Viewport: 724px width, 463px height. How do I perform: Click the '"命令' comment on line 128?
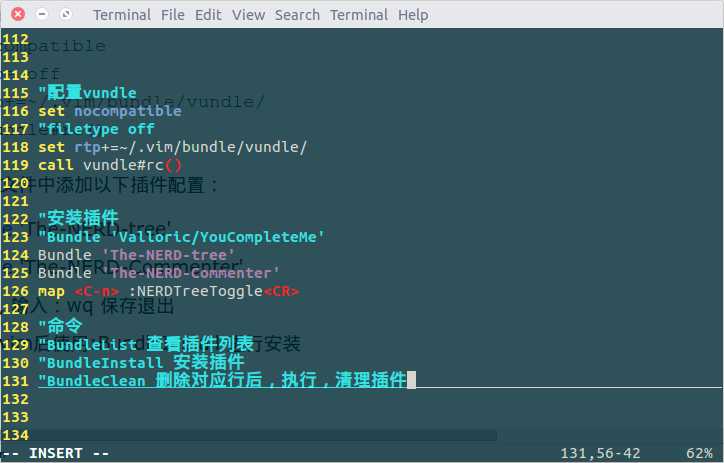[x=60, y=326]
